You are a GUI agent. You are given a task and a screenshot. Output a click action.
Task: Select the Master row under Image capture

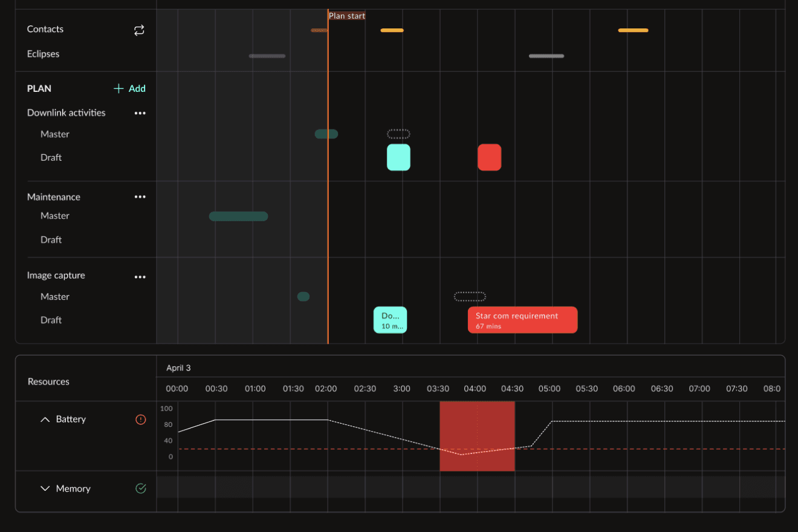pos(55,297)
